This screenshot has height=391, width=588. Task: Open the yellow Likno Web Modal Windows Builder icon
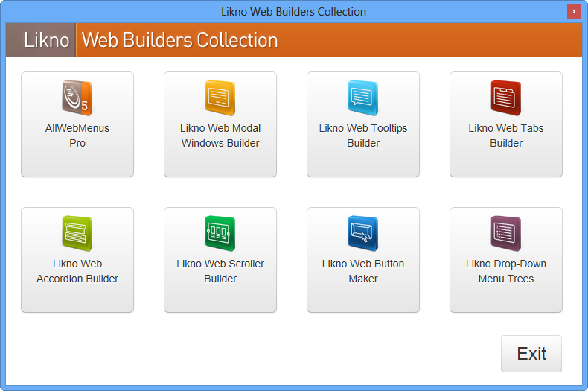coord(220,98)
